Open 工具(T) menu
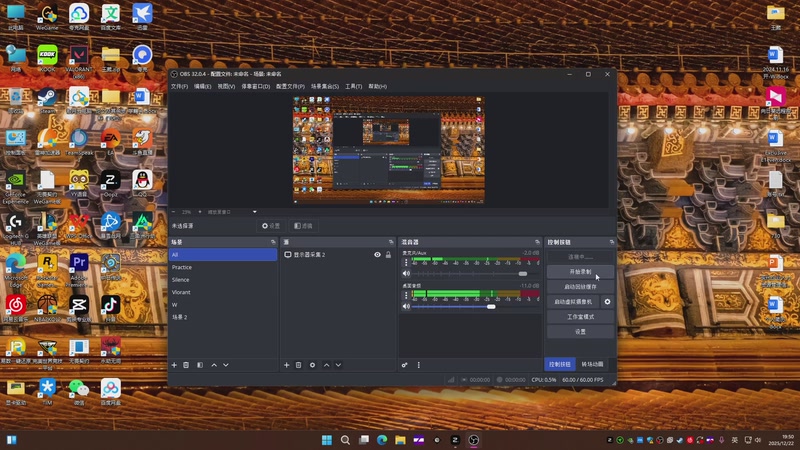 click(354, 86)
